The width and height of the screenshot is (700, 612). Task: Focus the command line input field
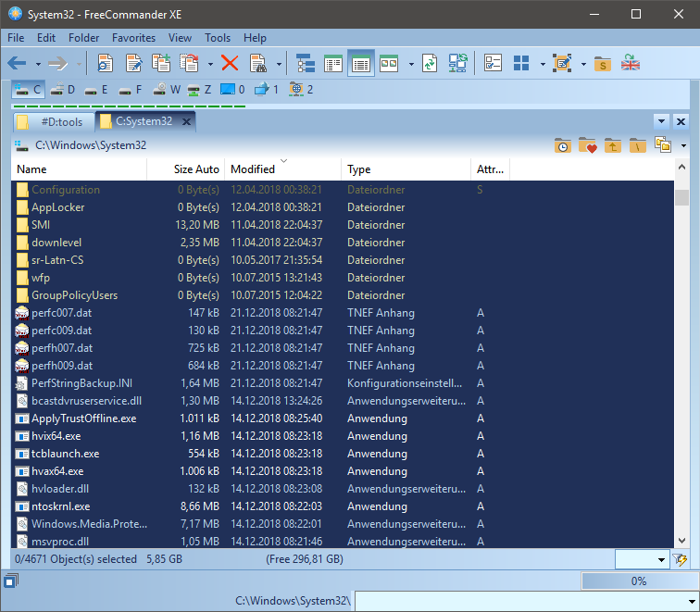[x=527, y=601]
